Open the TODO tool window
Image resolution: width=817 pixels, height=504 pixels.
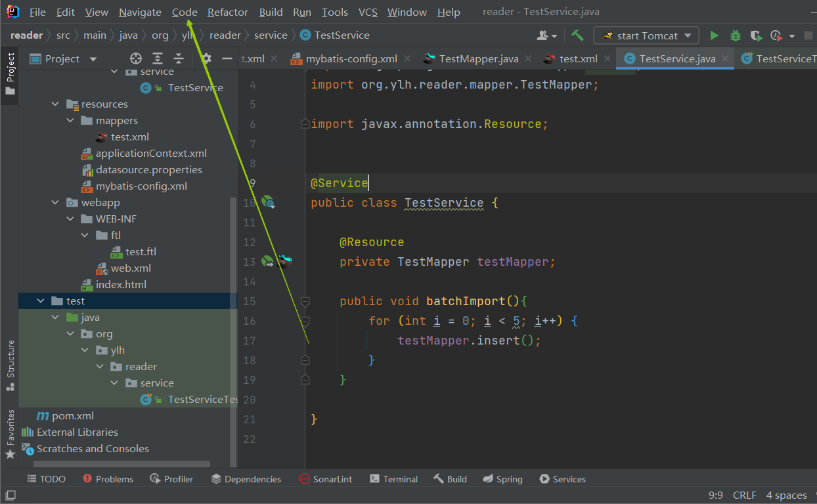[46, 479]
